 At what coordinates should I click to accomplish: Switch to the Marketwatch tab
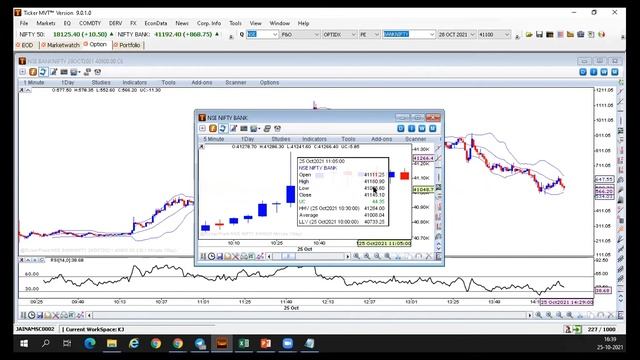60,45
